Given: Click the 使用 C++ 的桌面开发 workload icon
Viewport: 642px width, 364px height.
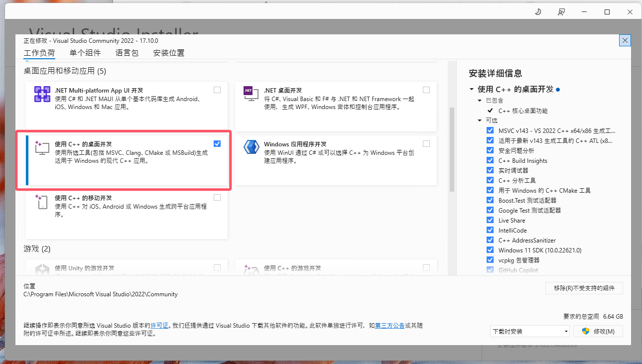Looking at the screenshot, I should tap(42, 147).
